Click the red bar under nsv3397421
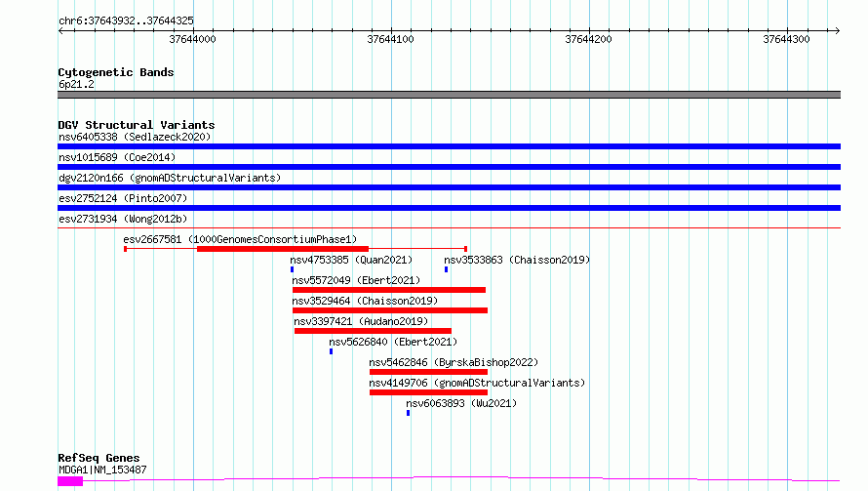The width and height of the screenshot is (868, 491). [x=374, y=331]
